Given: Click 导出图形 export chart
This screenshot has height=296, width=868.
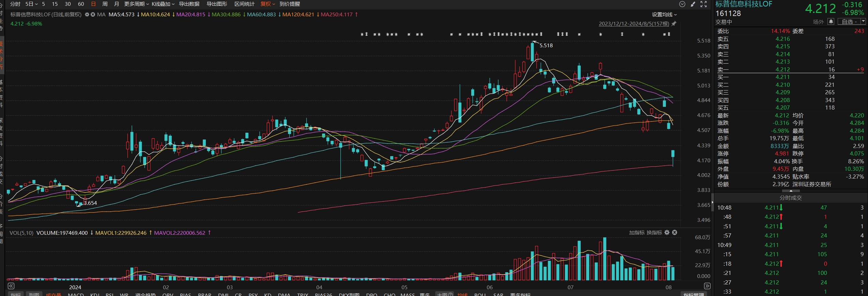Looking at the screenshot, I should (x=217, y=4).
